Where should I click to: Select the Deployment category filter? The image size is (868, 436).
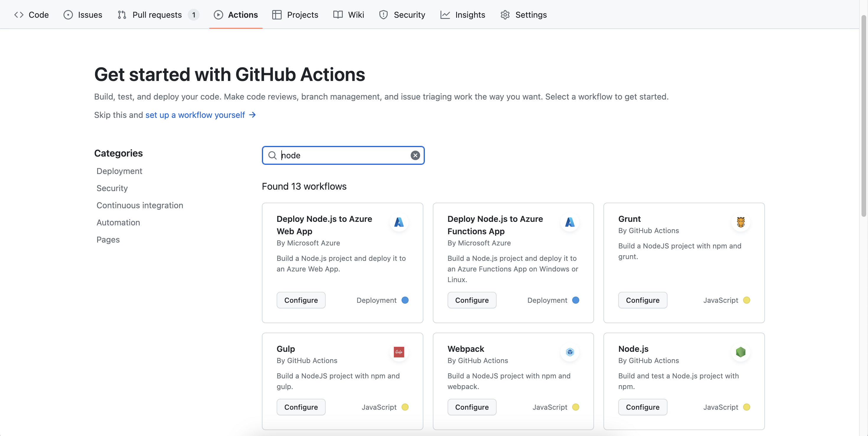tap(119, 171)
